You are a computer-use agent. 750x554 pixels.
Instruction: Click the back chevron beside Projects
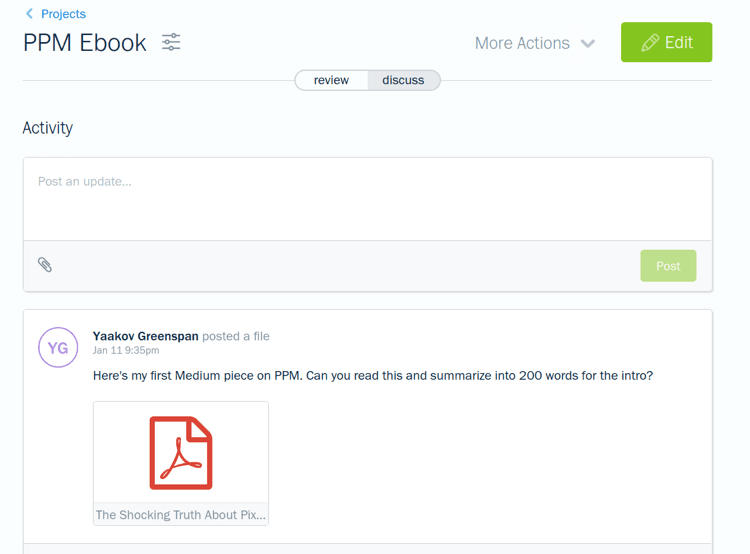29,14
